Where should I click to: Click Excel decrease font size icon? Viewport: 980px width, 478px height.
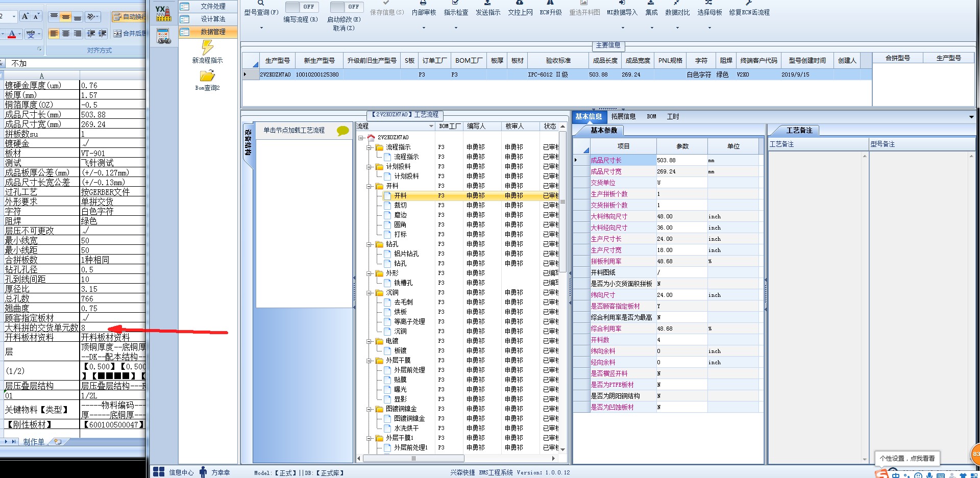(x=36, y=16)
